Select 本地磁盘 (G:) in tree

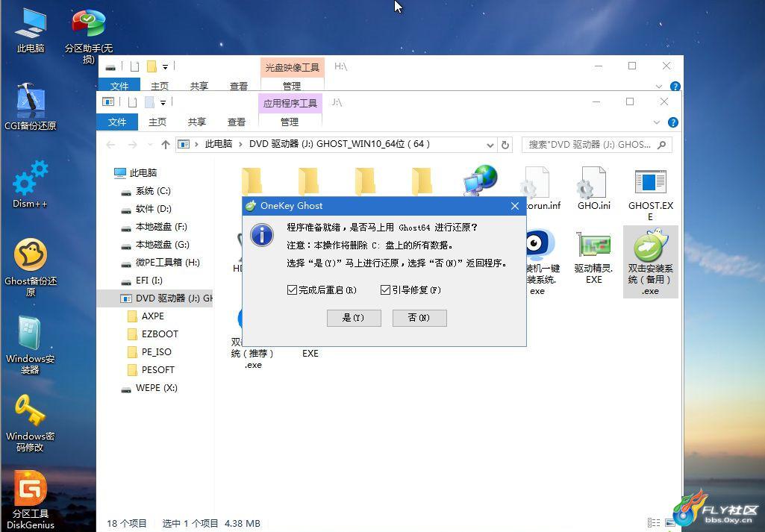(163, 245)
